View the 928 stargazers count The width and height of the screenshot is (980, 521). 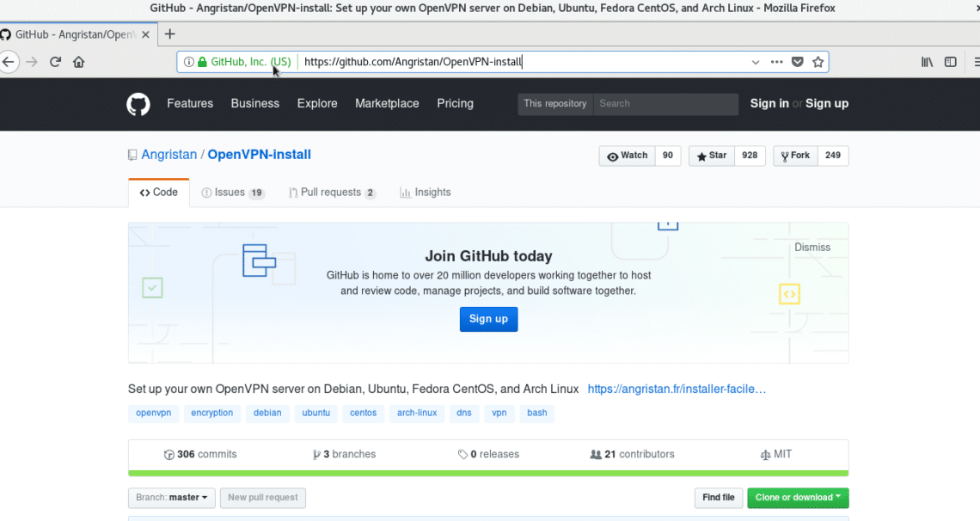pos(750,156)
